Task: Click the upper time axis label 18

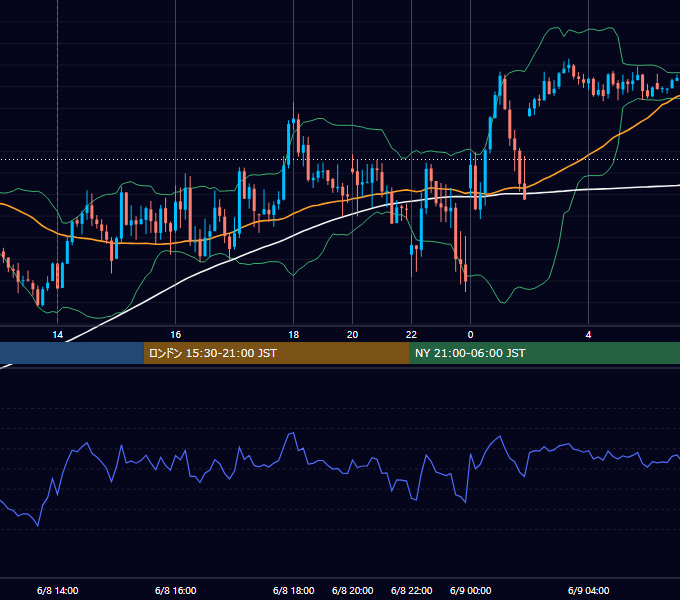Action: pyautogui.click(x=294, y=335)
